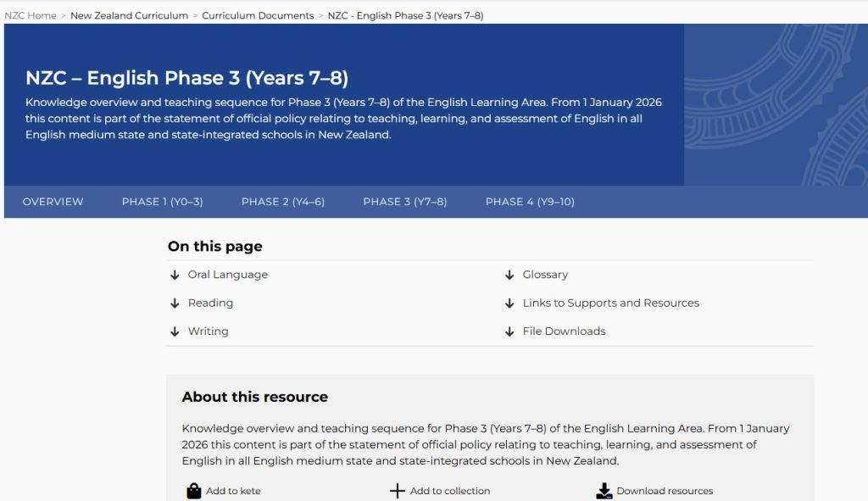Click the Download resources icon
Viewport: 868px width, 501px height.
(604, 491)
